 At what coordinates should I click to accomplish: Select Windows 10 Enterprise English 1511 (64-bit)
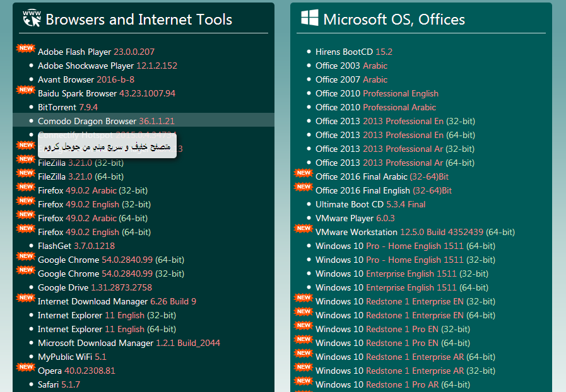click(402, 287)
